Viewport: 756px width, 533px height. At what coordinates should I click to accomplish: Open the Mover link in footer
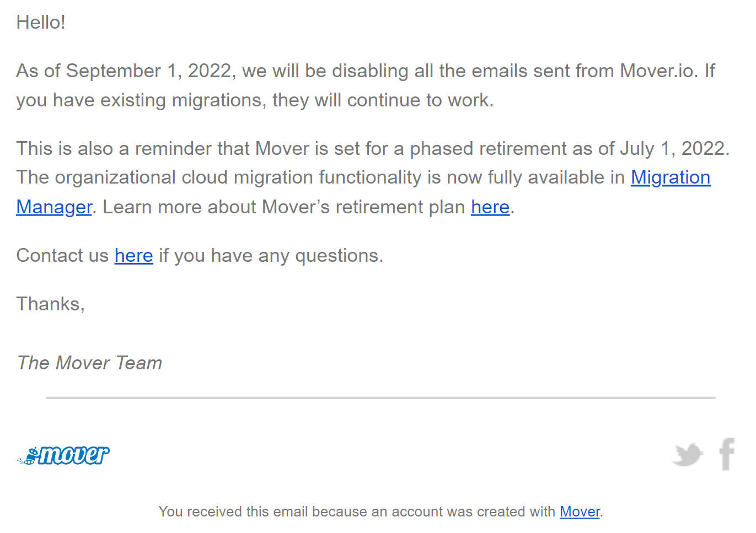click(x=579, y=512)
